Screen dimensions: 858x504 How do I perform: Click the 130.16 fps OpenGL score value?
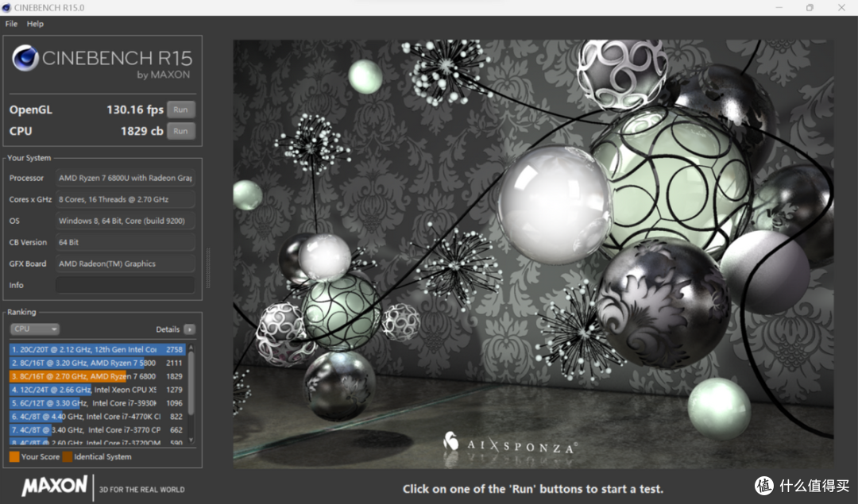[x=134, y=110]
